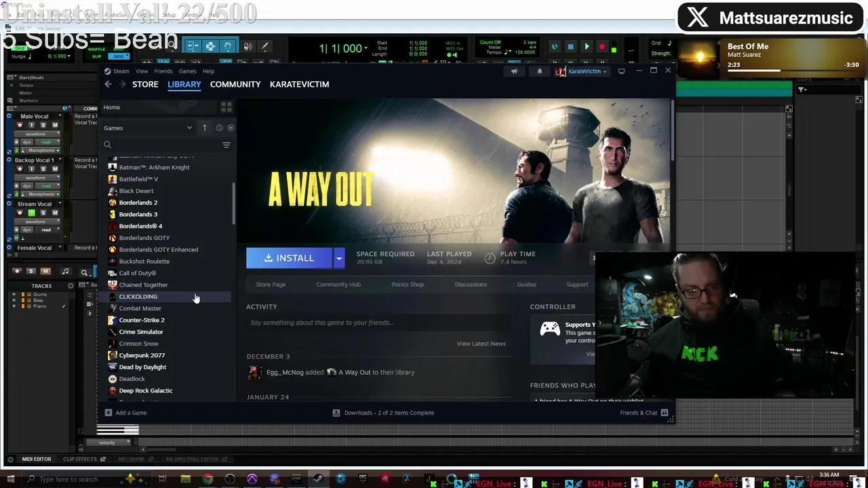Click the Add a Game plus icon
This screenshot has width=868, height=488.
pos(108,413)
